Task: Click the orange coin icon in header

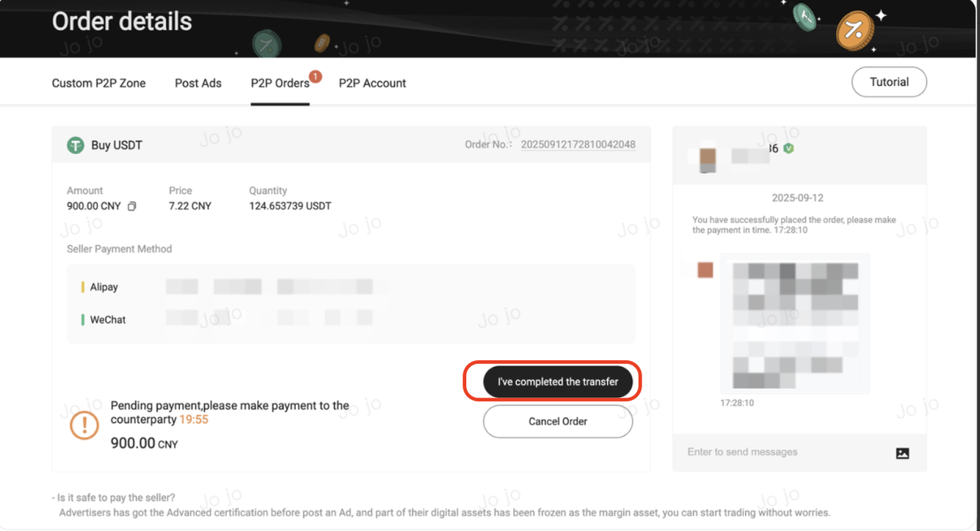Action: tap(854, 30)
